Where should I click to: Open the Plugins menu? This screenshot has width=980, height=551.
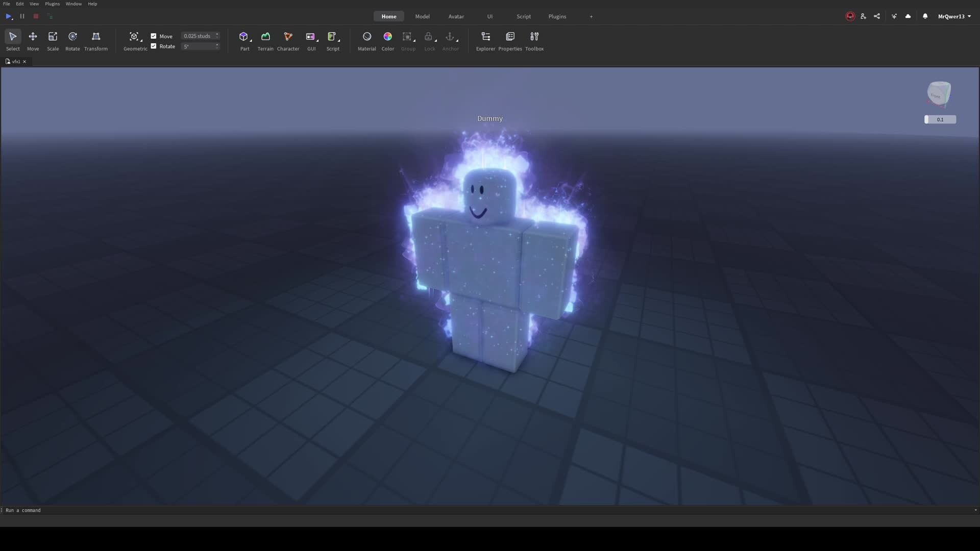(x=52, y=4)
